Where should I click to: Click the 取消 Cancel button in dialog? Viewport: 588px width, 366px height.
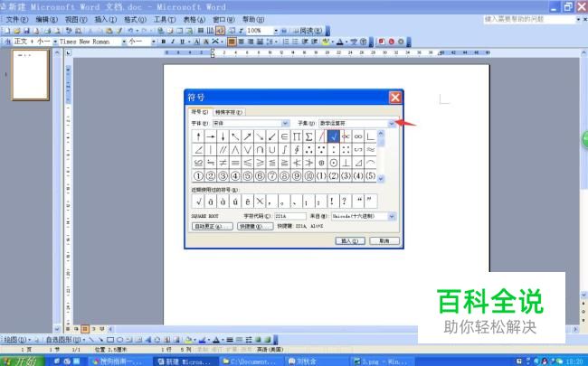pyautogui.click(x=384, y=241)
